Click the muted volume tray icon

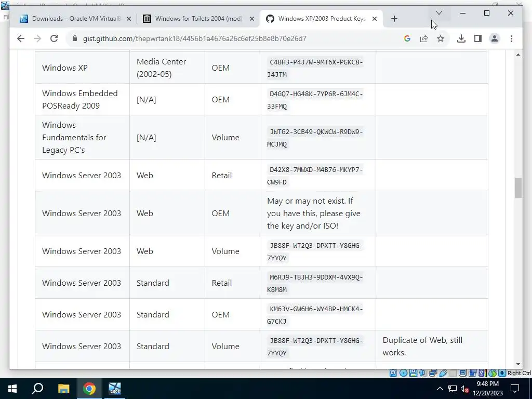(465, 389)
